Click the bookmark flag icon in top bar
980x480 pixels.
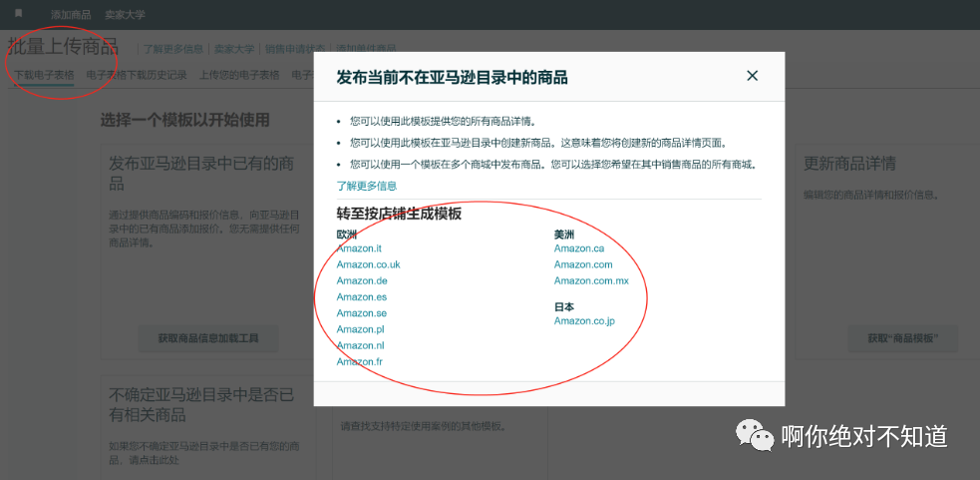click(19, 13)
